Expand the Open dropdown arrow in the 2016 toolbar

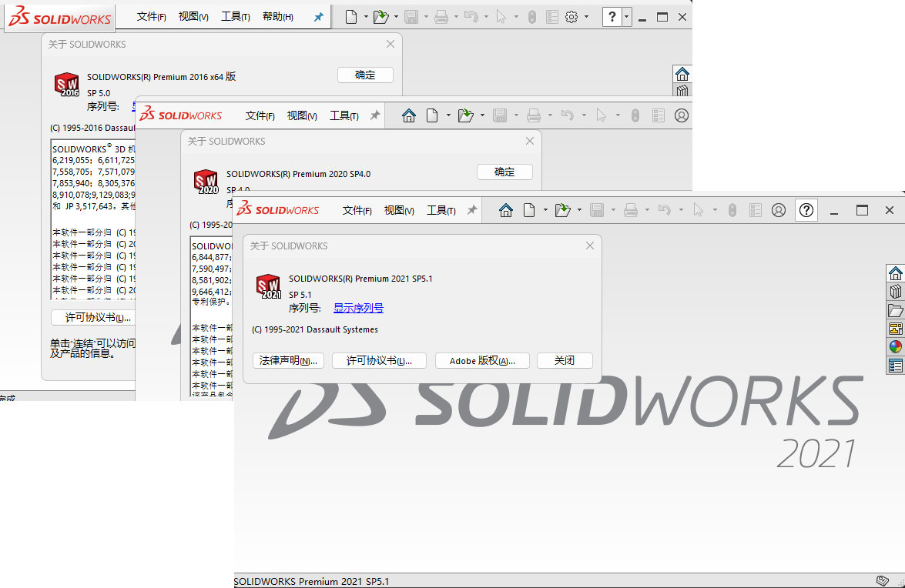tap(396, 17)
